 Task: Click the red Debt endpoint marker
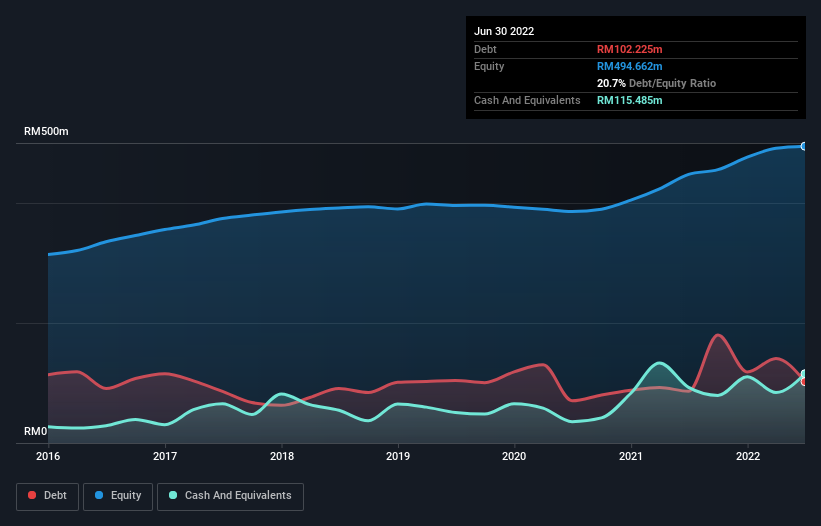[804, 382]
